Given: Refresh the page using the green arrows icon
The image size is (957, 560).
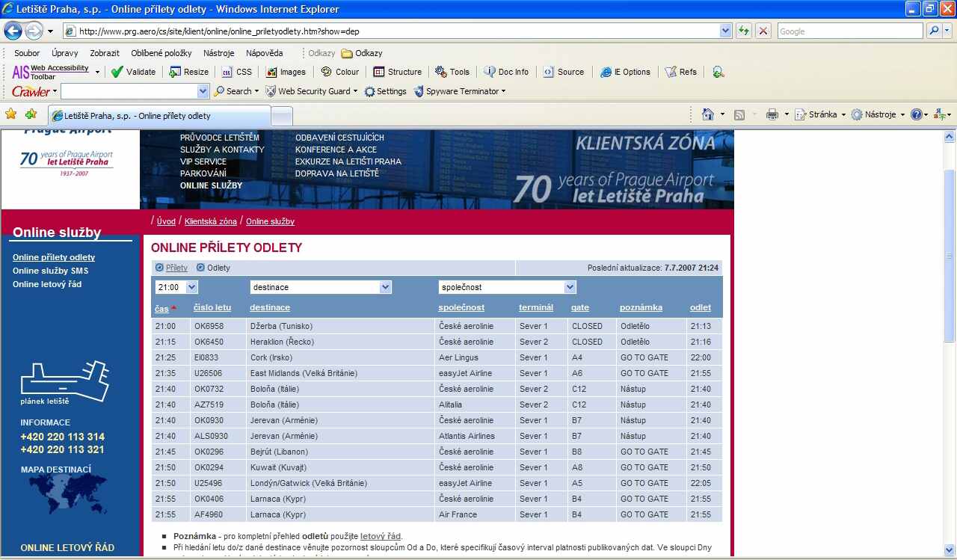Looking at the screenshot, I should click(x=744, y=31).
